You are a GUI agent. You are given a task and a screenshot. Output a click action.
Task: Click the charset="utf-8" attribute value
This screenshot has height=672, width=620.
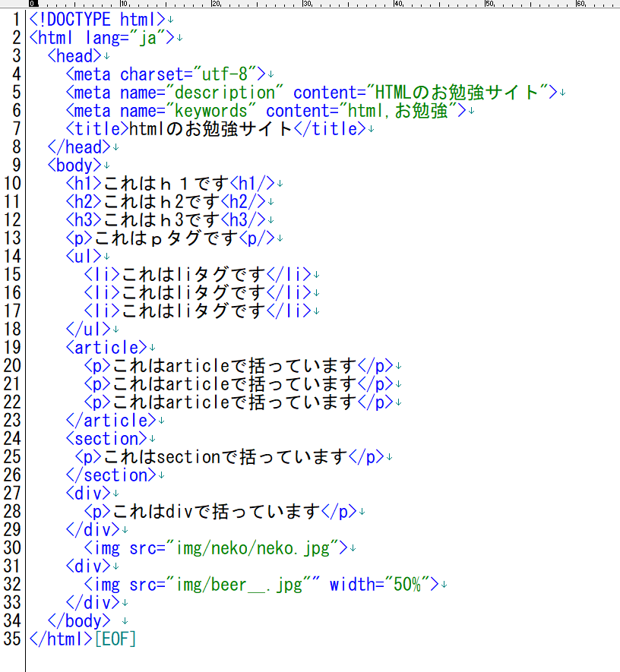228,74
